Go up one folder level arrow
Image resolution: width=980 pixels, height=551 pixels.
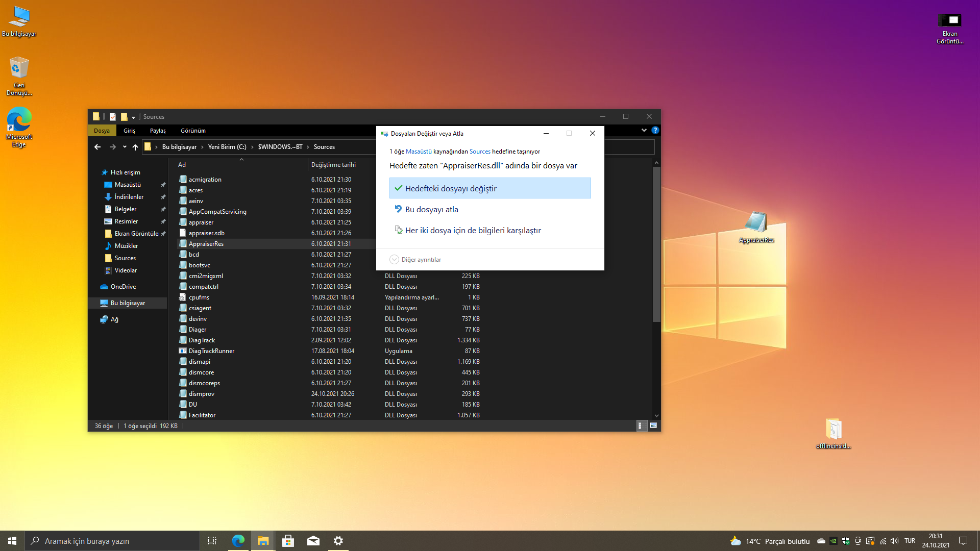135,147
